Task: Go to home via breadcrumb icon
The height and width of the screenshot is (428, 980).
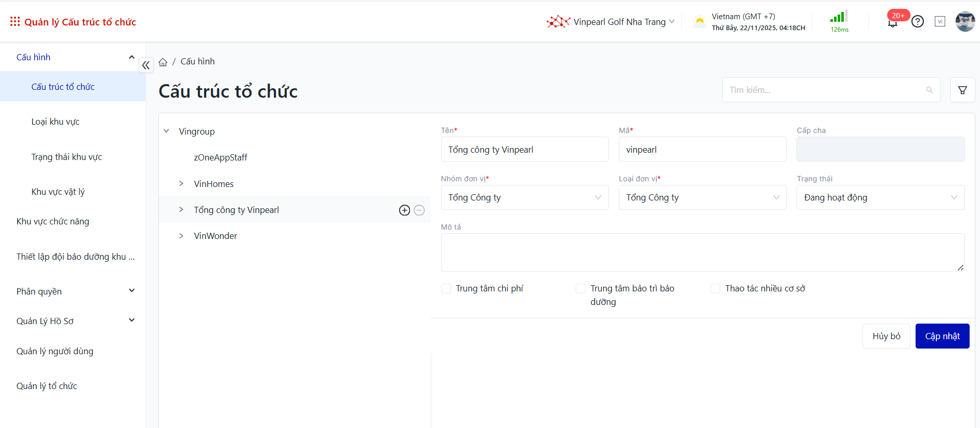Action: [x=163, y=62]
